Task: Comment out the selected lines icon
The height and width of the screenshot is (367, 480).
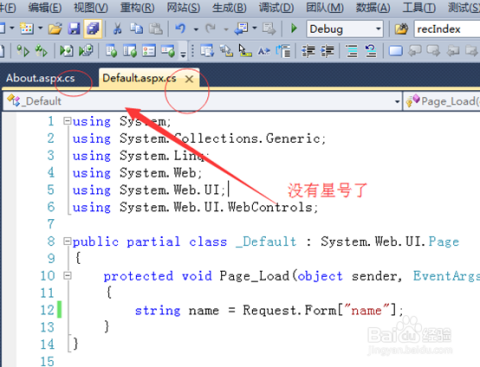Action: pos(352,51)
